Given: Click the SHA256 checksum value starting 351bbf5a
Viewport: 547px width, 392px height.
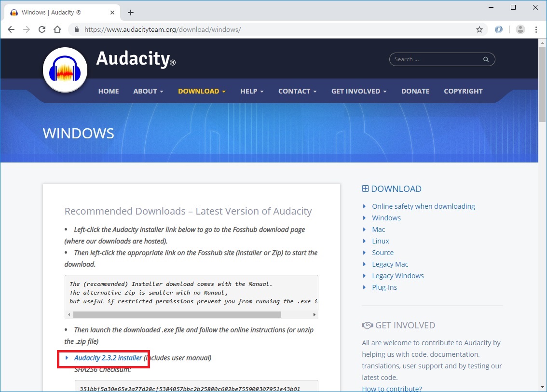Looking at the screenshot, I should click(190, 389).
